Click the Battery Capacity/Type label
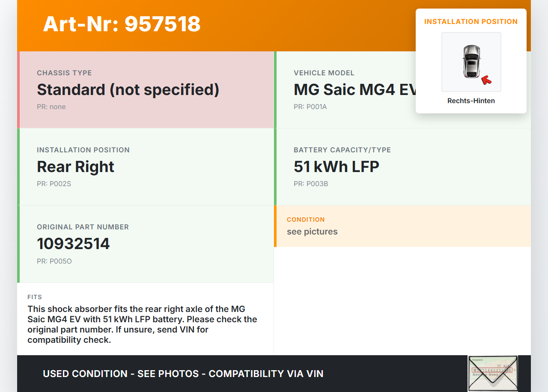 pos(342,150)
